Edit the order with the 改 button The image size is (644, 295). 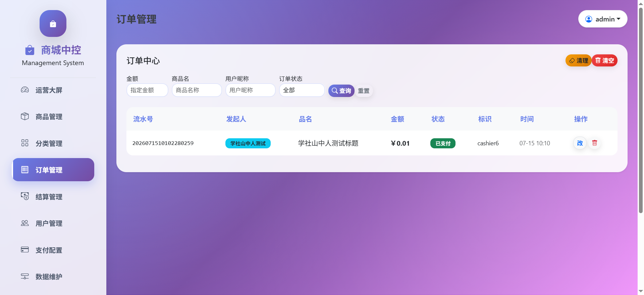(x=580, y=143)
